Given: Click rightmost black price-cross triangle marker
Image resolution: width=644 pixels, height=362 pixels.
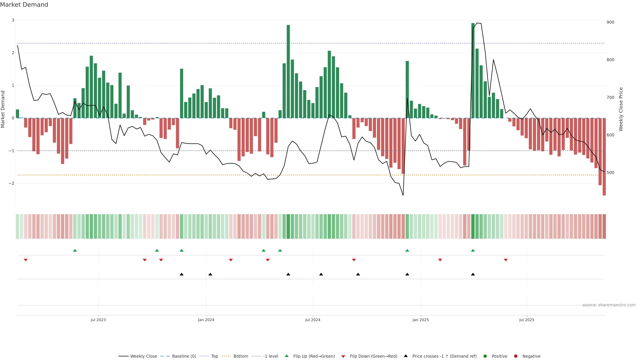Looking at the screenshot, I should [x=473, y=274].
